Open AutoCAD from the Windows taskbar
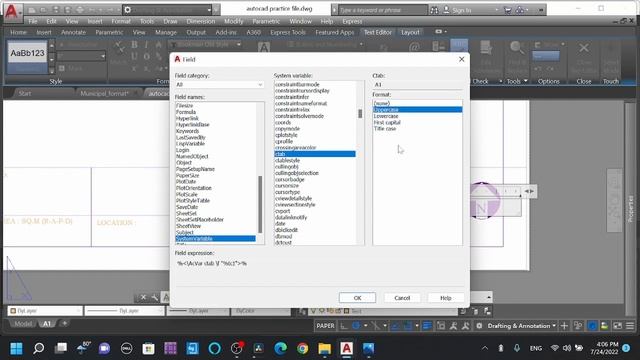Image resolution: width=640 pixels, height=360 pixels. (347, 348)
